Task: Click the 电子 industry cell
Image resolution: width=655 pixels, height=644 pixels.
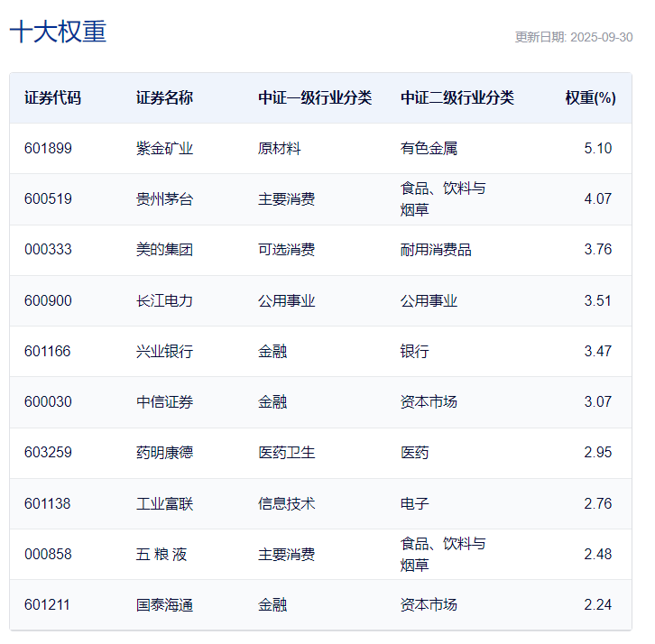Action: (415, 503)
